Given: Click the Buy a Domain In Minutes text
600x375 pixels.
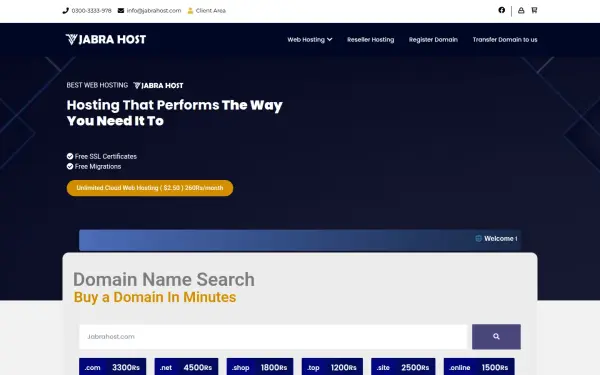Looking at the screenshot, I should click(x=155, y=297).
